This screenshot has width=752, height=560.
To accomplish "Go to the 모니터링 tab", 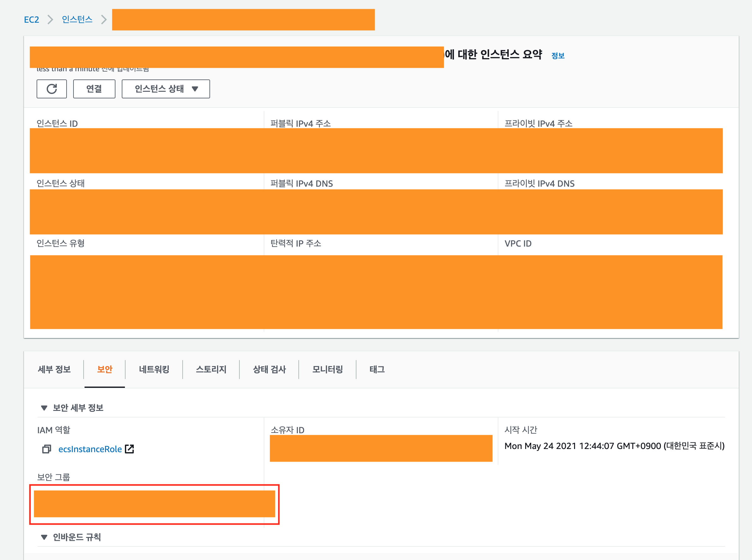I will click(x=327, y=369).
